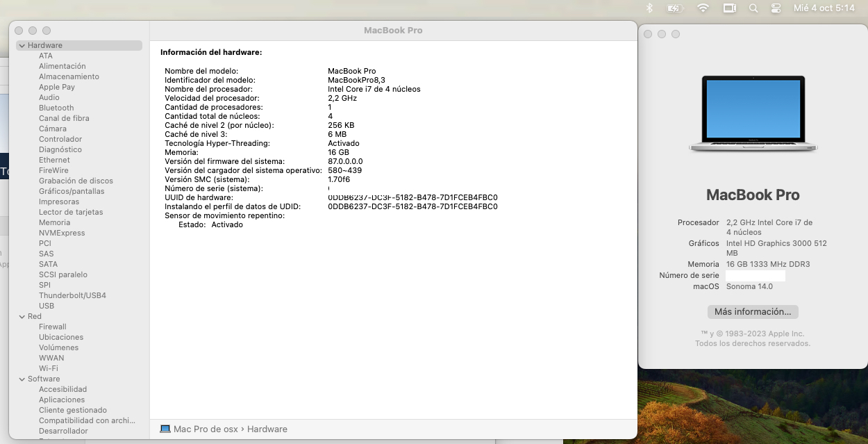Screen dimensions: 868x444
Task: Click the screen mirroring menu bar icon
Action: (x=729, y=8)
